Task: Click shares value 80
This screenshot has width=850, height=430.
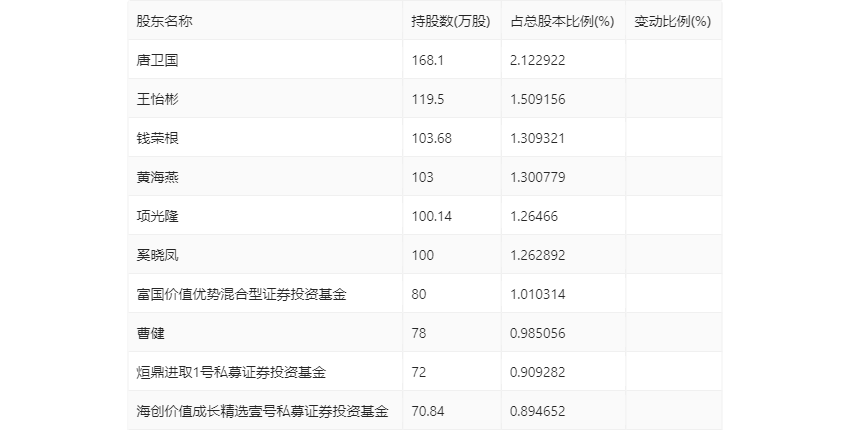Action: point(419,294)
